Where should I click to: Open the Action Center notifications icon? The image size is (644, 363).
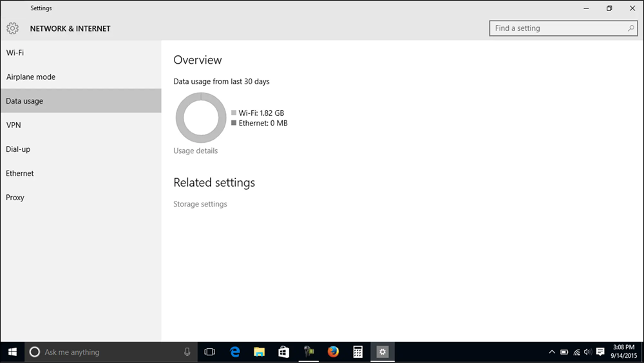point(600,352)
